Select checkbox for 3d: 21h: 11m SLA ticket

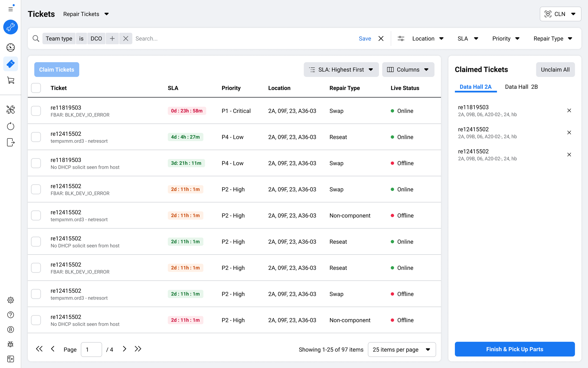point(36,163)
